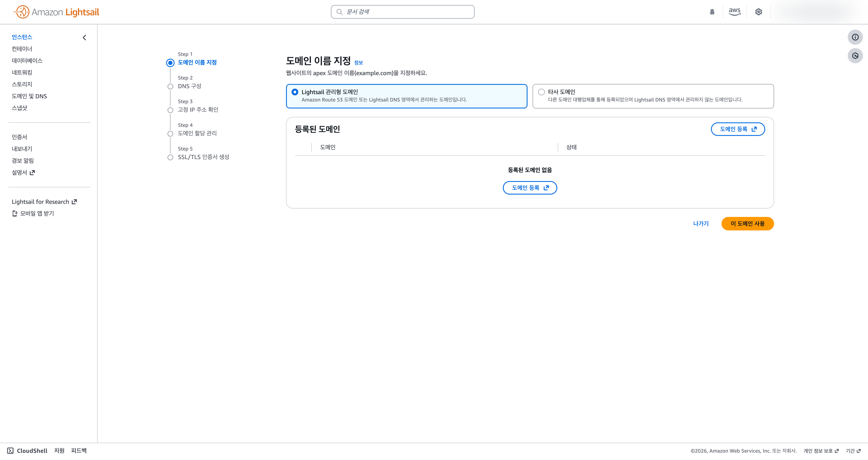This screenshot has height=460, width=868.
Task: Click the Amazon Lightsail logo
Action: [56, 12]
